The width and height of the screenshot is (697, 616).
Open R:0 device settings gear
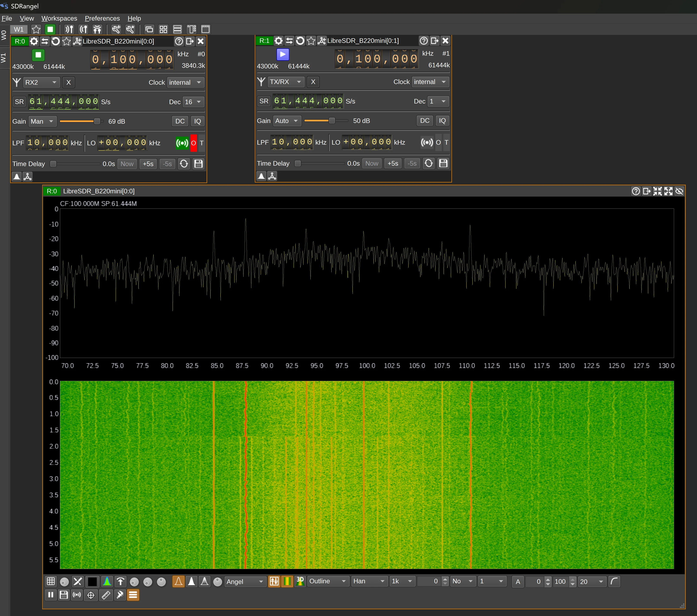coord(34,41)
